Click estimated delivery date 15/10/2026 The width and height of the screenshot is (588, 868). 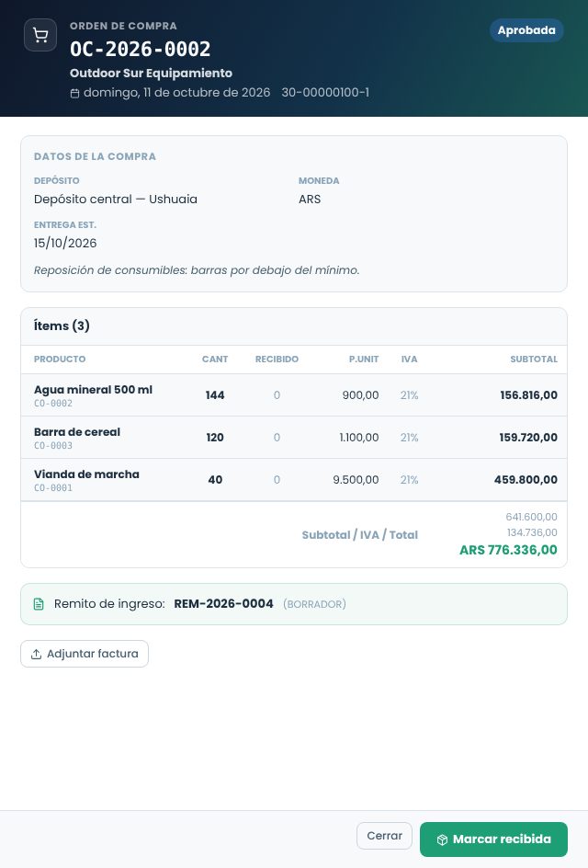65,243
